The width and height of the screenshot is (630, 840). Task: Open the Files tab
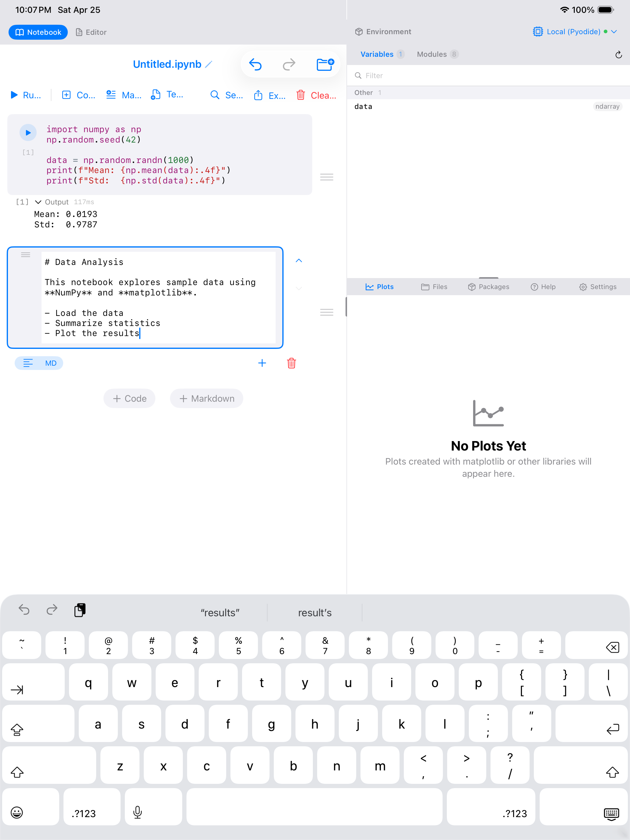click(x=434, y=287)
